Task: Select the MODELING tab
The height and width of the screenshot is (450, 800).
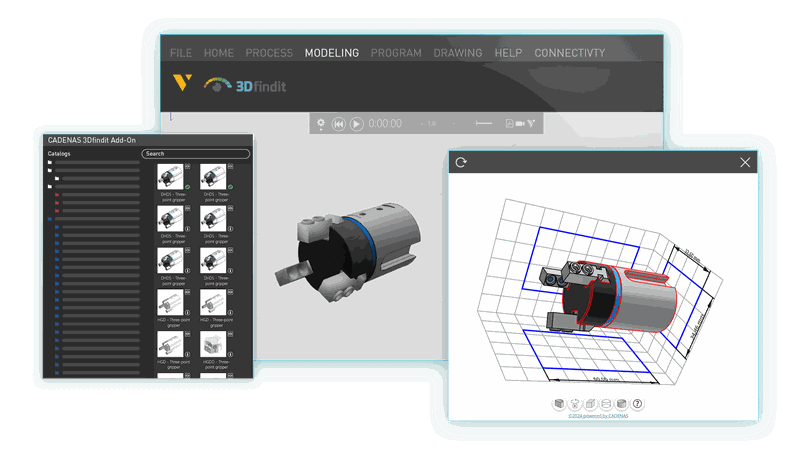Action: point(332,53)
